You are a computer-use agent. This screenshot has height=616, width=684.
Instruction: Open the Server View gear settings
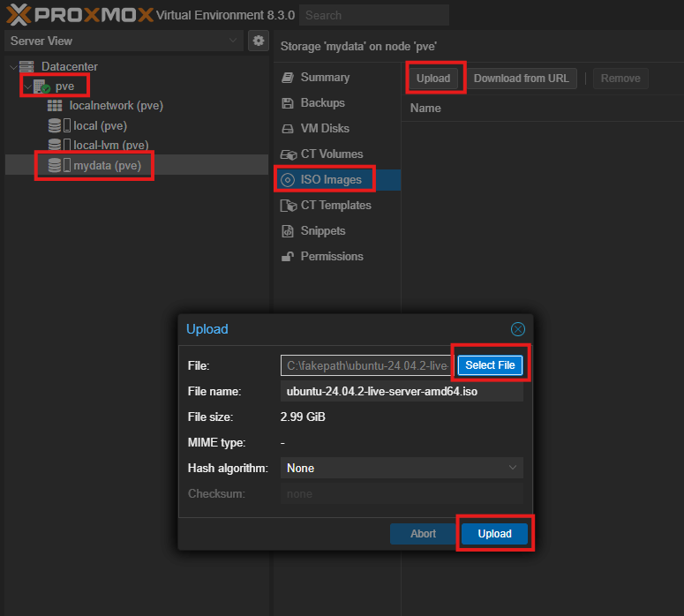click(259, 41)
